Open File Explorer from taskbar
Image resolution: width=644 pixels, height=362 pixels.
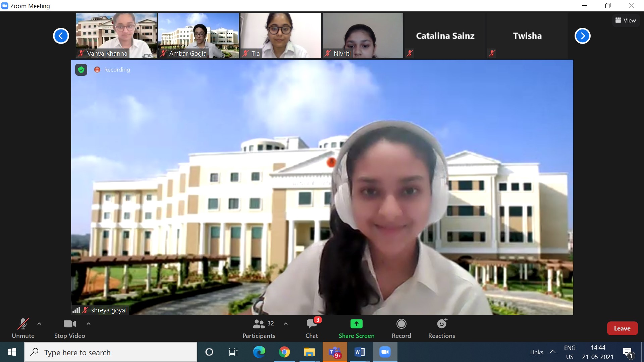309,352
